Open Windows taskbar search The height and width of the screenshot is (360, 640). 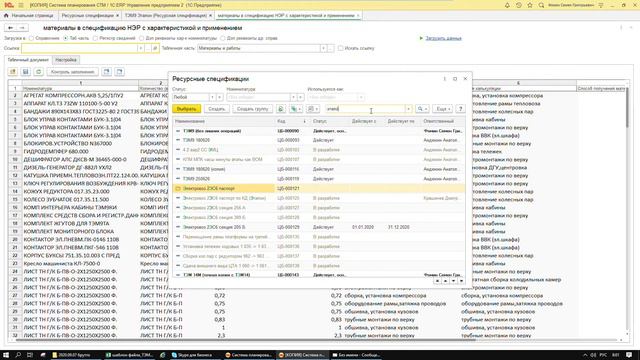click(18, 355)
